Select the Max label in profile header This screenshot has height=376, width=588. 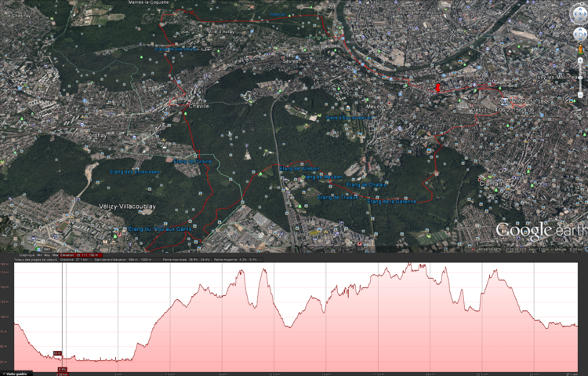tap(56, 255)
